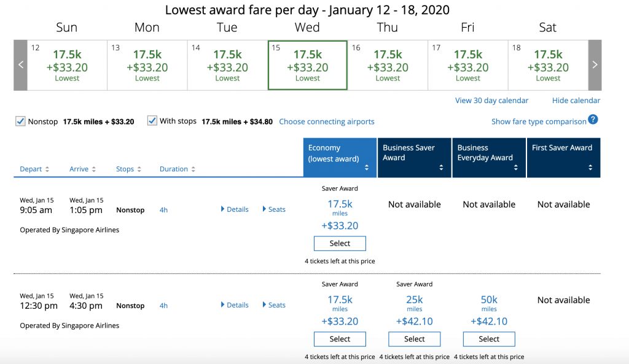The width and height of the screenshot is (629, 364).
Task: Open the View 30 day calendar link
Action: click(491, 100)
